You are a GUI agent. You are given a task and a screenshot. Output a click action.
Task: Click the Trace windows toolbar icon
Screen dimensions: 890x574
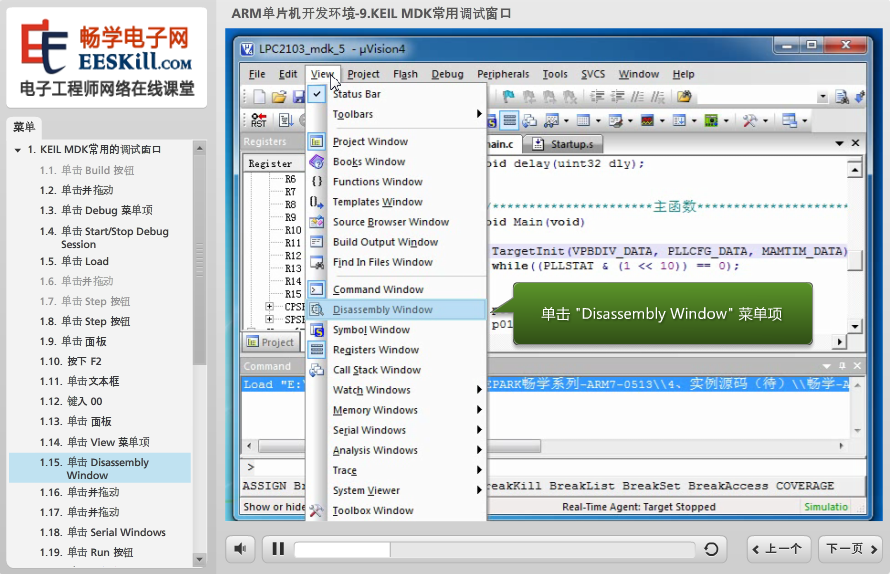point(679,120)
